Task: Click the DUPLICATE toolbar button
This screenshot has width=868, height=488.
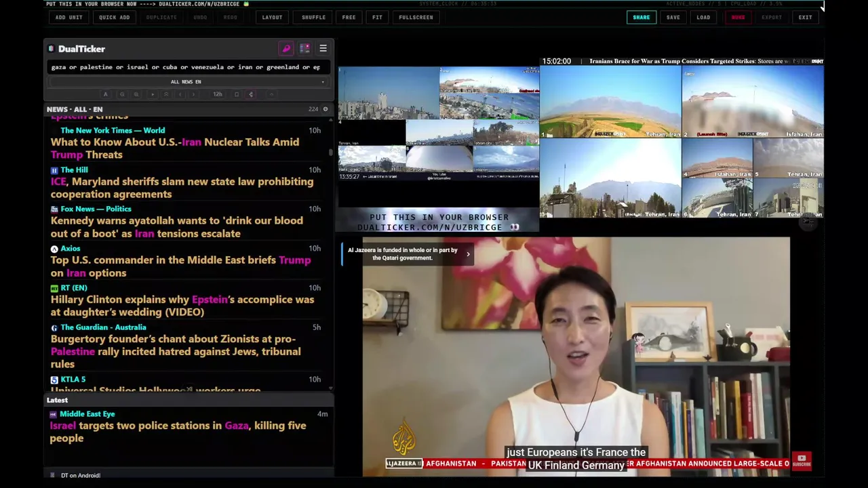Action: (161, 17)
